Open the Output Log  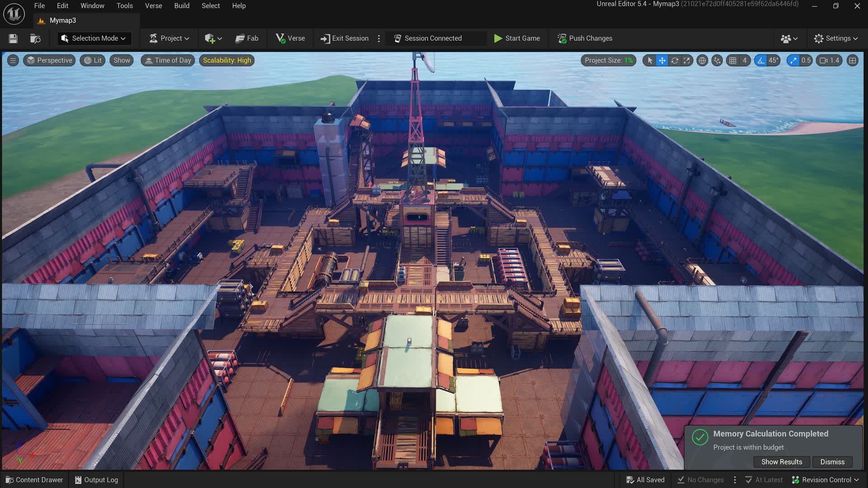click(x=96, y=480)
